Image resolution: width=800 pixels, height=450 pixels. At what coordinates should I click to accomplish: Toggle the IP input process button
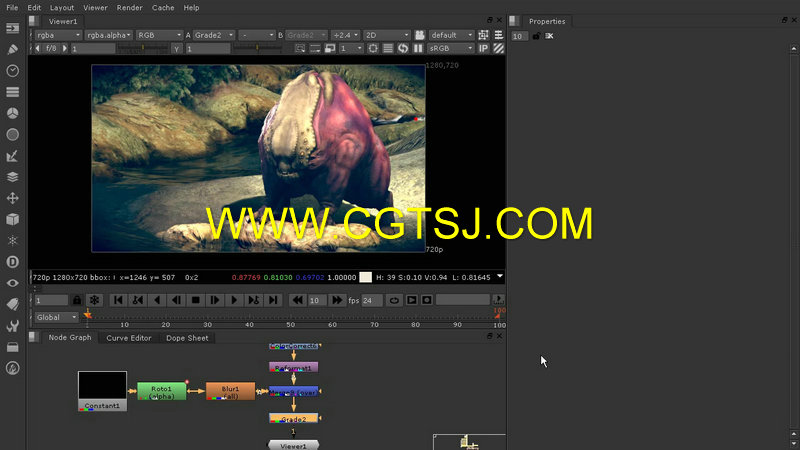[483, 48]
